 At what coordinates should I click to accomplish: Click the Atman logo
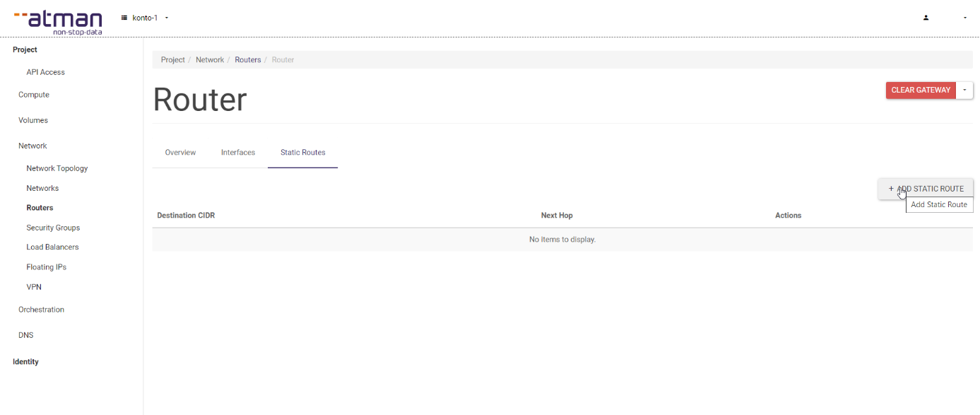(x=58, y=21)
